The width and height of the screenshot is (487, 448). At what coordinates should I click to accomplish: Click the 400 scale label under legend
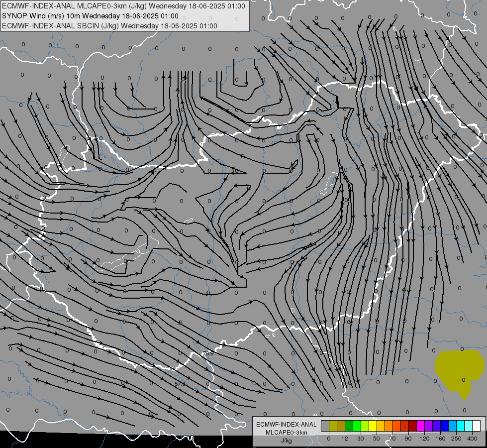coord(472,439)
